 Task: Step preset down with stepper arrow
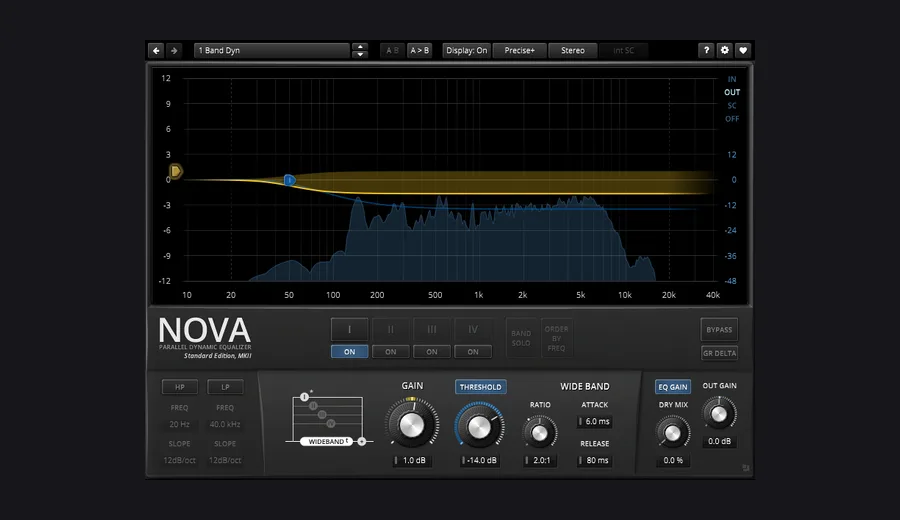(360, 55)
